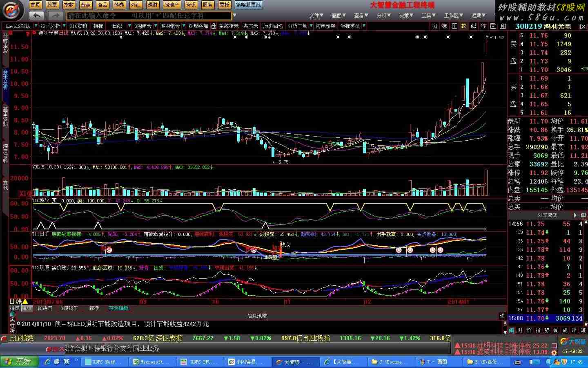This screenshot has height=368, width=588.
Task: Select the 线 line drawing icon
Action: click(x=474, y=26)
